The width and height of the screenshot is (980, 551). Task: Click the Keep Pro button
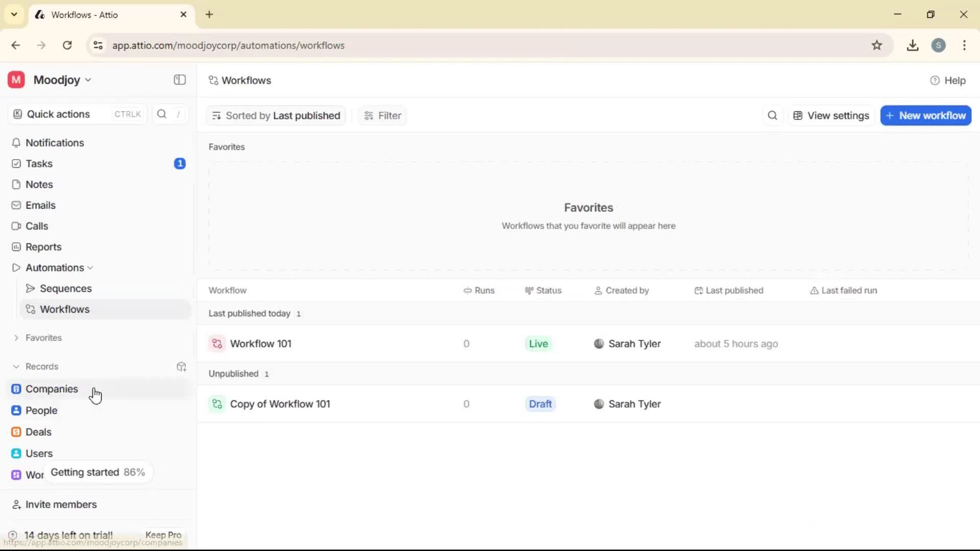click(163, 535)
